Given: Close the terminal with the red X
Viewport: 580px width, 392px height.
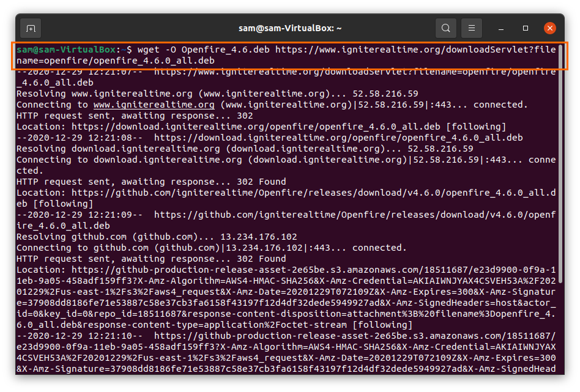Looking at the screenshot, I should (x=550, y=28).
